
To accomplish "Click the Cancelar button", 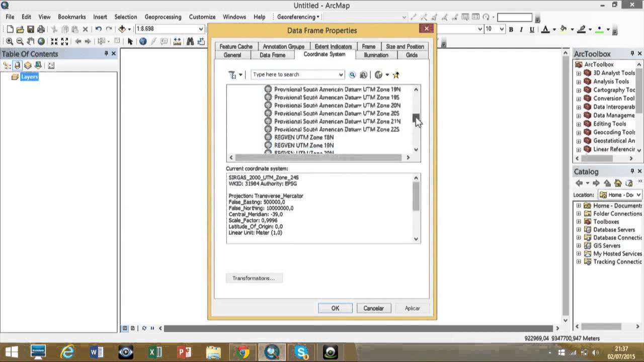I will 373,308.
